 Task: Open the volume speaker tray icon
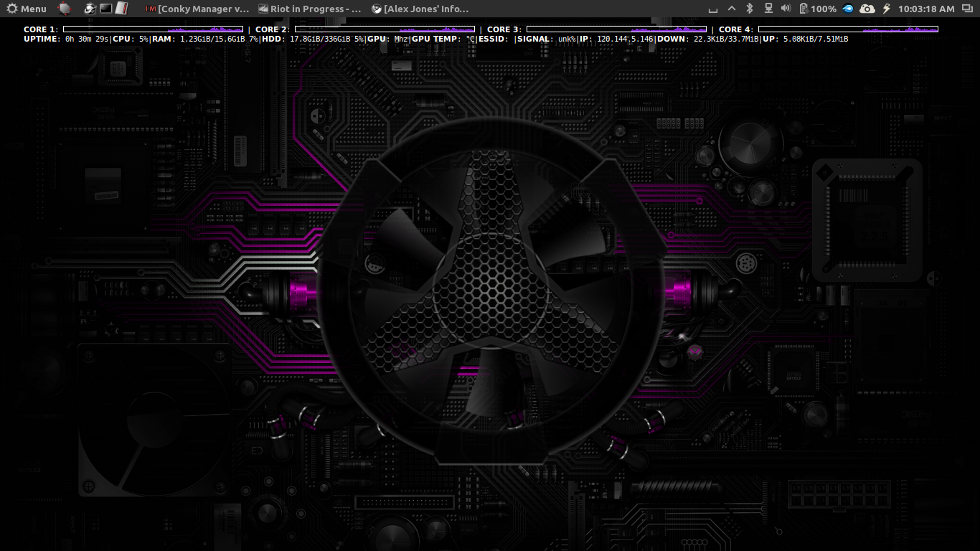click(786, 9)
